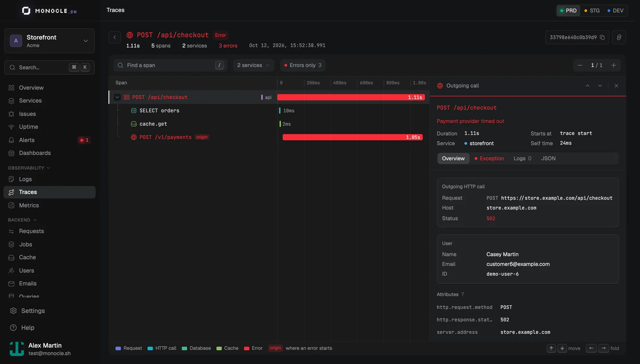This screenshot has height=364, width=640.
Task: Toggle the Errors only filter
Action: click(303, 65)
